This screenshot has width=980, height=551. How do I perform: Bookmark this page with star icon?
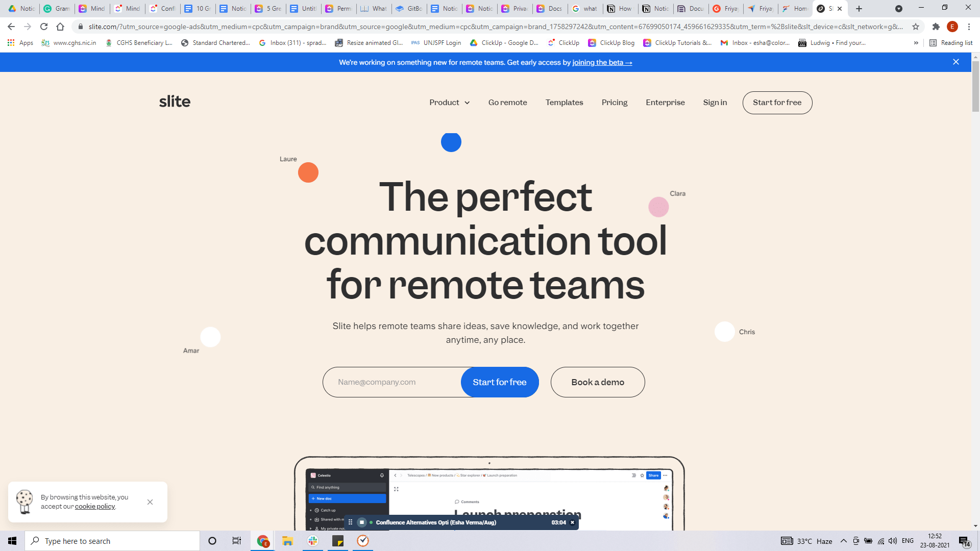(x=916, y=27)
